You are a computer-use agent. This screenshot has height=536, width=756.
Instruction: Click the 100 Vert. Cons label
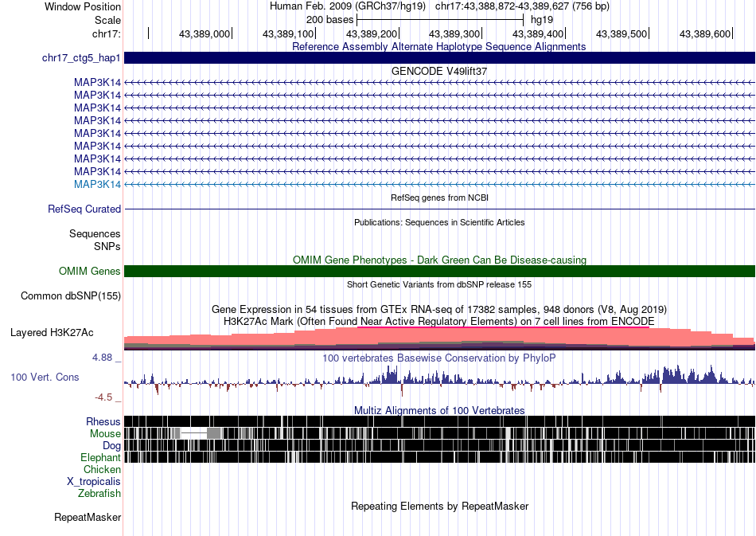pyautogui.click(x=45, y=378)
